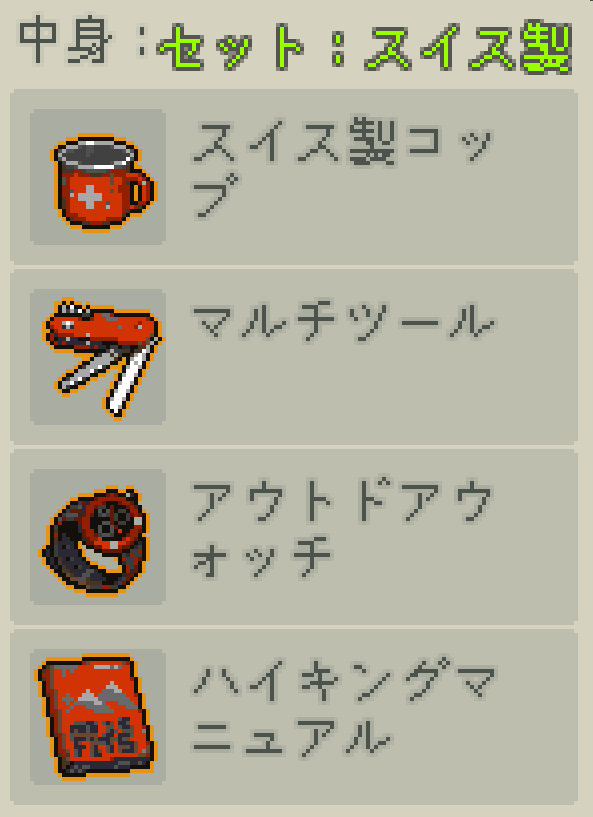Select the アウトドアウォッチ item label
This screenshot has width=593, height=817.
click(x=342, y=528)
